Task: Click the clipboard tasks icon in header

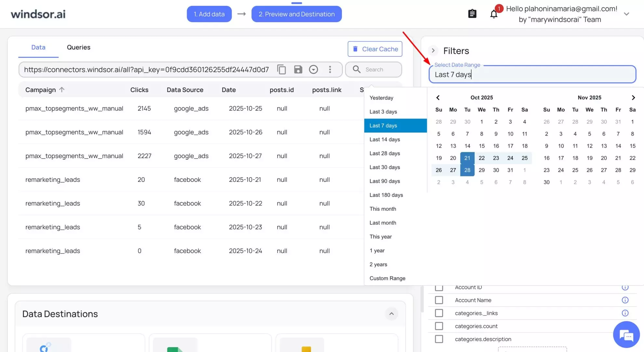Action: tap(472, 14)
